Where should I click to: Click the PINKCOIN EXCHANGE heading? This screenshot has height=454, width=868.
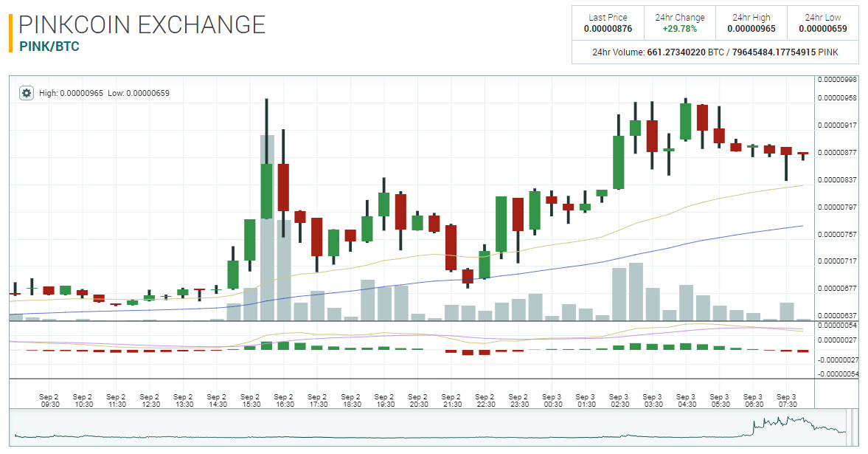[x=142, y=25]
